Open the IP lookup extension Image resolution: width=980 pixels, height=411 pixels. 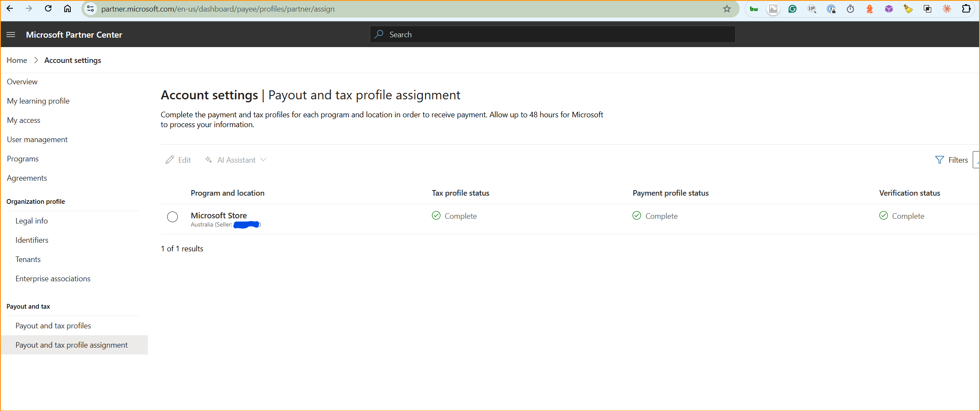[812, 9]
